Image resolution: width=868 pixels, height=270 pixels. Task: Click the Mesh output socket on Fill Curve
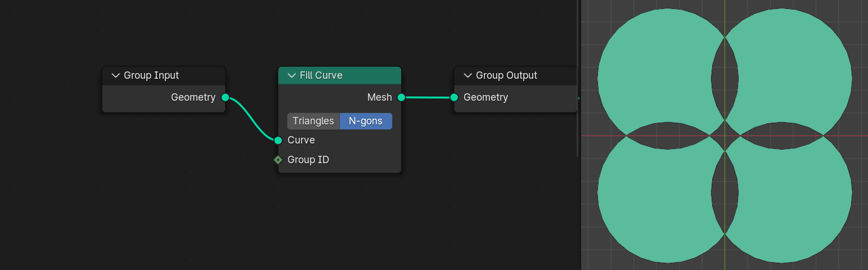pyautogui.click(x=401, y=97)
